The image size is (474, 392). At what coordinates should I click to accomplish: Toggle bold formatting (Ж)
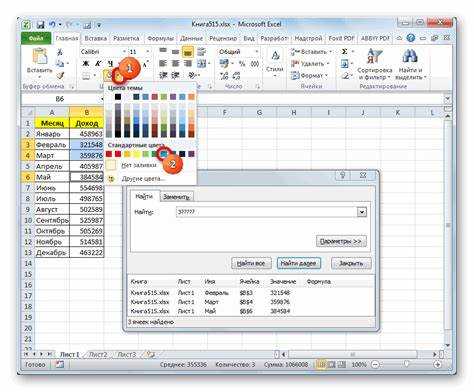[x=86, y=64]
